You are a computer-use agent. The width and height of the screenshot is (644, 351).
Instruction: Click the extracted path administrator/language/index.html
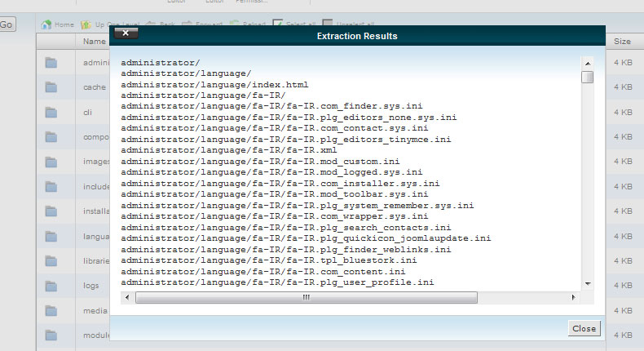(214, 84)
